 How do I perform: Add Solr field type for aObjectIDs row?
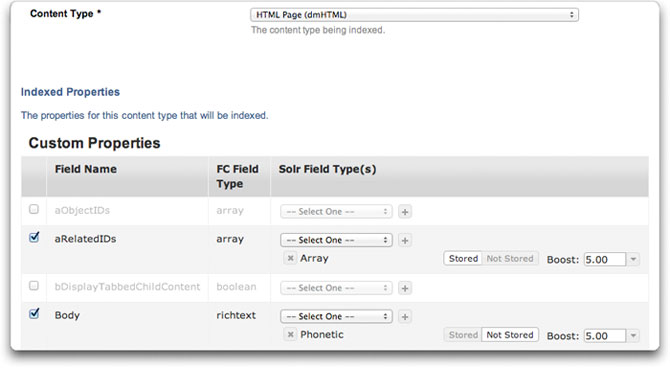pos(405,212)
